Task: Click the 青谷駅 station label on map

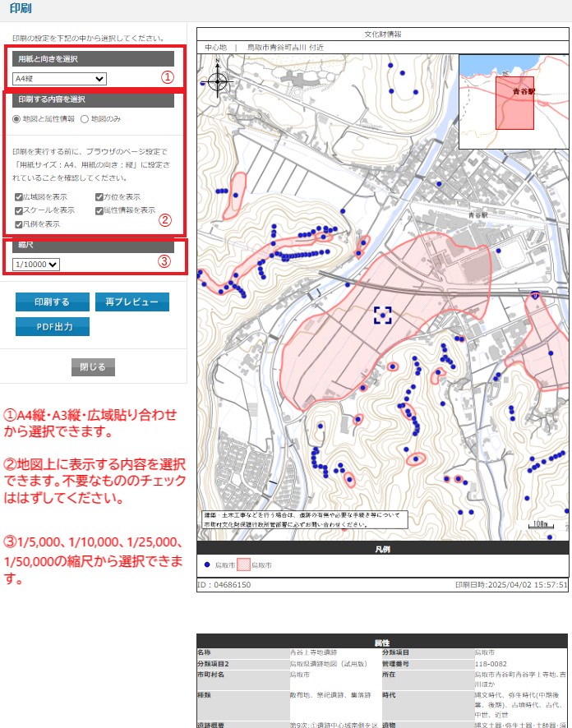Action: pyautogui.click(x=478, y=214)
